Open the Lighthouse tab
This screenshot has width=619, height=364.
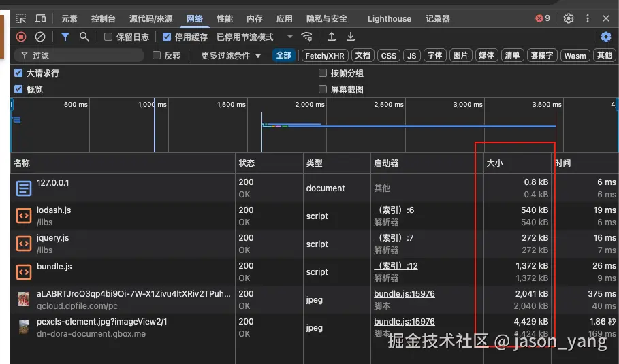point(390,19)
